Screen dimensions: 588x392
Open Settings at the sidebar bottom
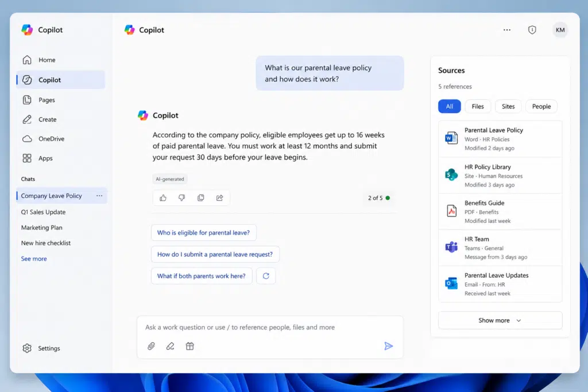pyautogui.click(x=41, y=348)
